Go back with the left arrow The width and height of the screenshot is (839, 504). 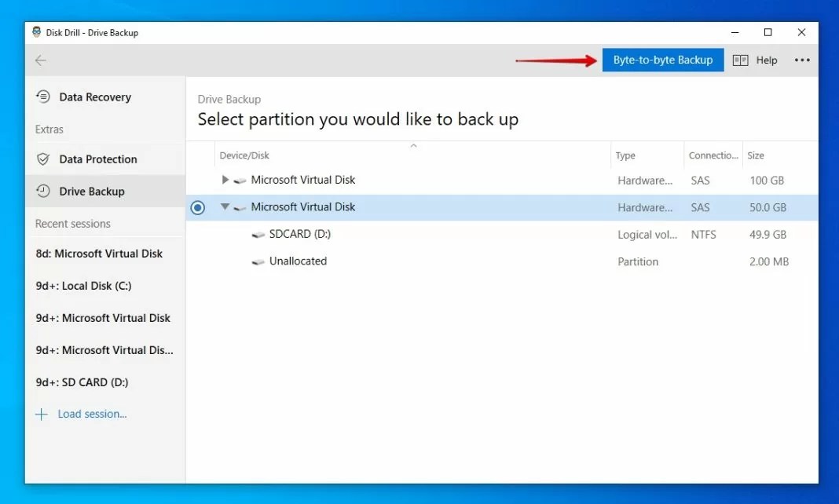pos(41,60)
